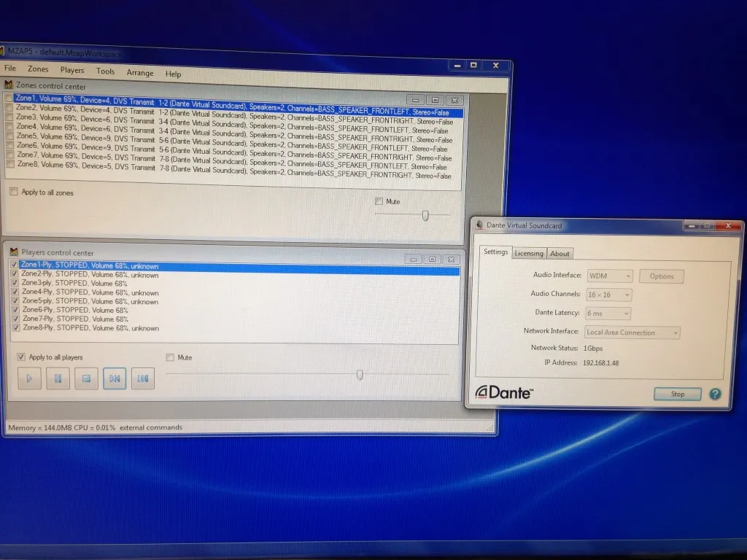This screenshot has height=560, width=747.
Task: Open the Players menu
Action: (x=72, y=70)
